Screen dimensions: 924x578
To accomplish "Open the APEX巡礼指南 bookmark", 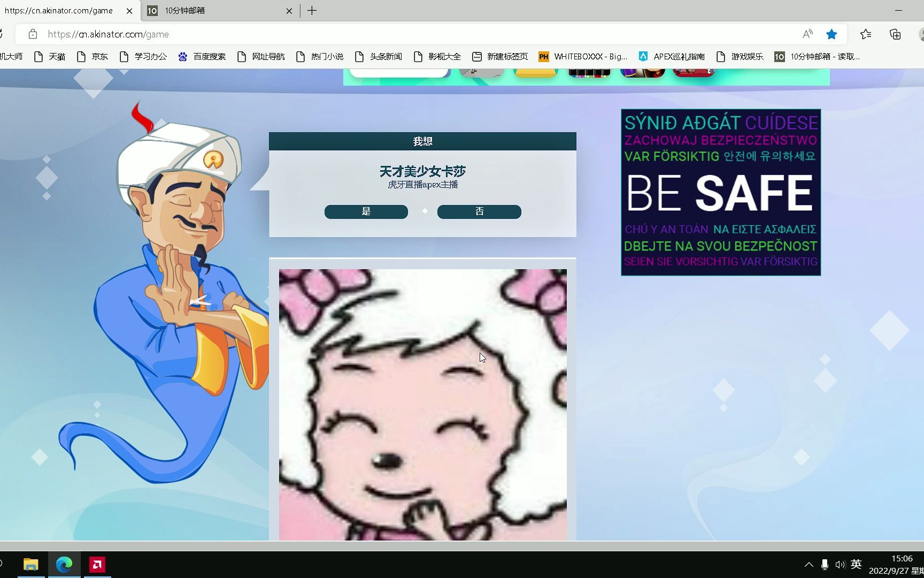I will (x=672, y=56).
